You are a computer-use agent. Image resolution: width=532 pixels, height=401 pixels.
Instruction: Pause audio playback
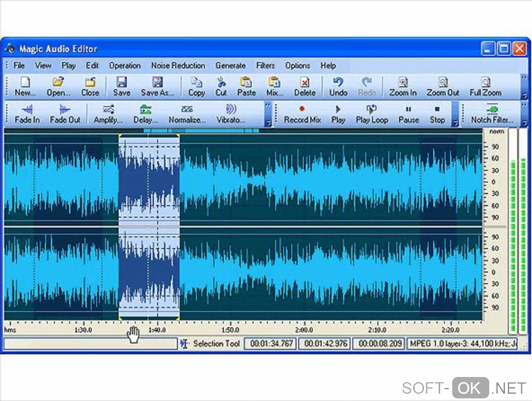408,110
